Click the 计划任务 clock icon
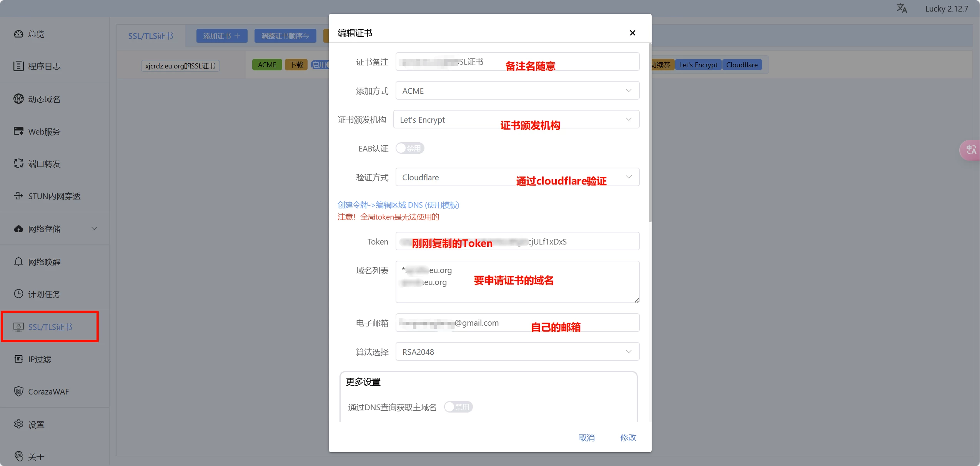 click(x=18, y=294)
